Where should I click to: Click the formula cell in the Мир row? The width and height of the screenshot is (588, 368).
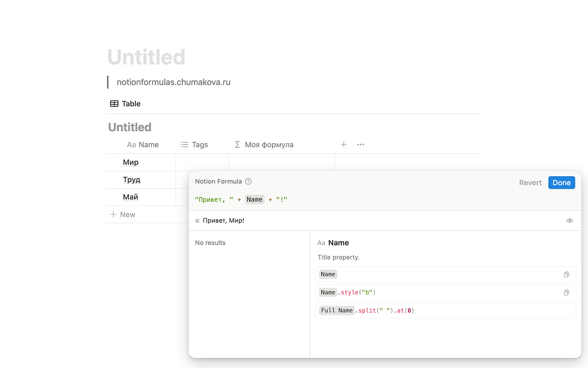click(x=282, y=162)
